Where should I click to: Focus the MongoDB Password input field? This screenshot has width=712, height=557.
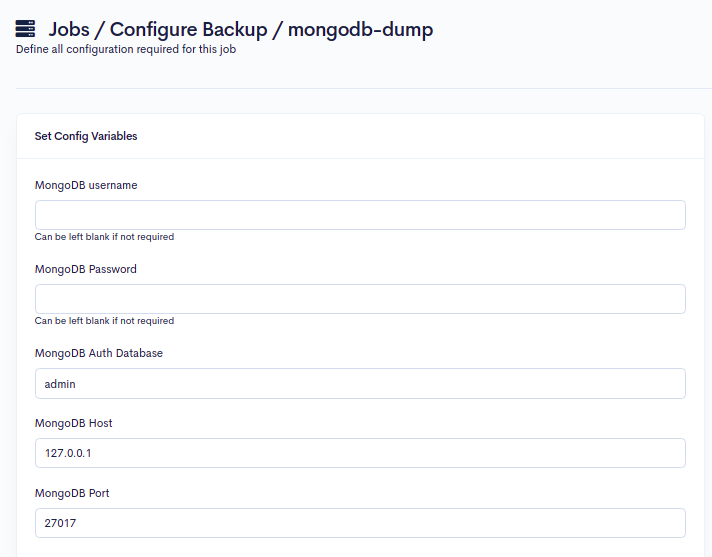point(360,299)
